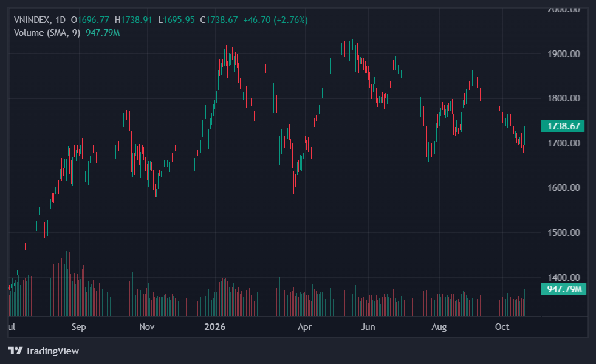Click the green 947.79M volume axis tag
Viewport: 596px width, 364px height.
564,289
